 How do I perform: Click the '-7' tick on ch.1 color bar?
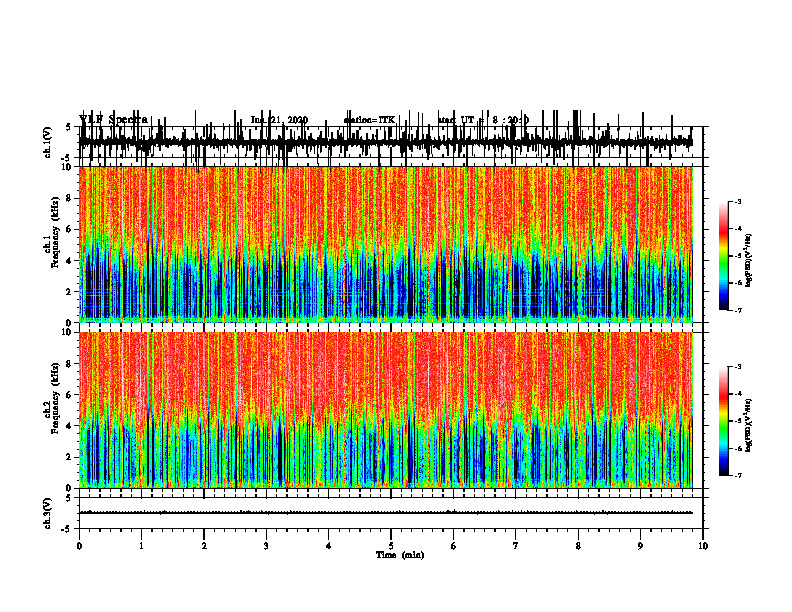738,310
